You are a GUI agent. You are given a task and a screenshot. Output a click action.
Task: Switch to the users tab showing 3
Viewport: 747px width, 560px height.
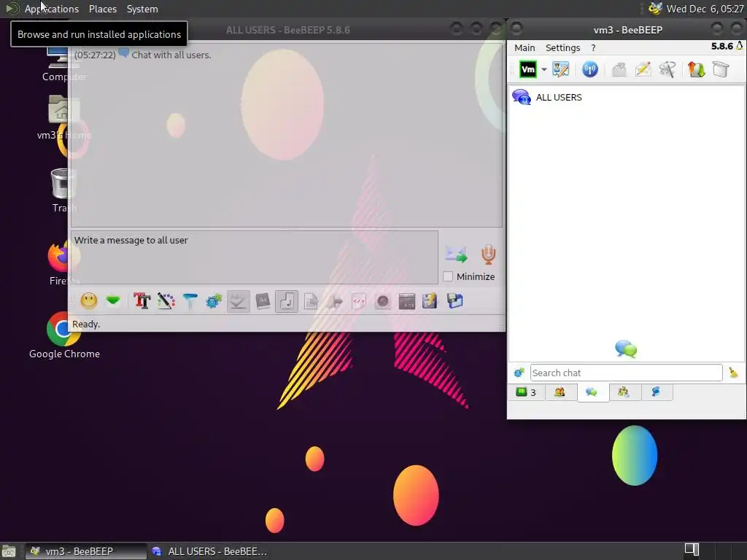(527, 392)
